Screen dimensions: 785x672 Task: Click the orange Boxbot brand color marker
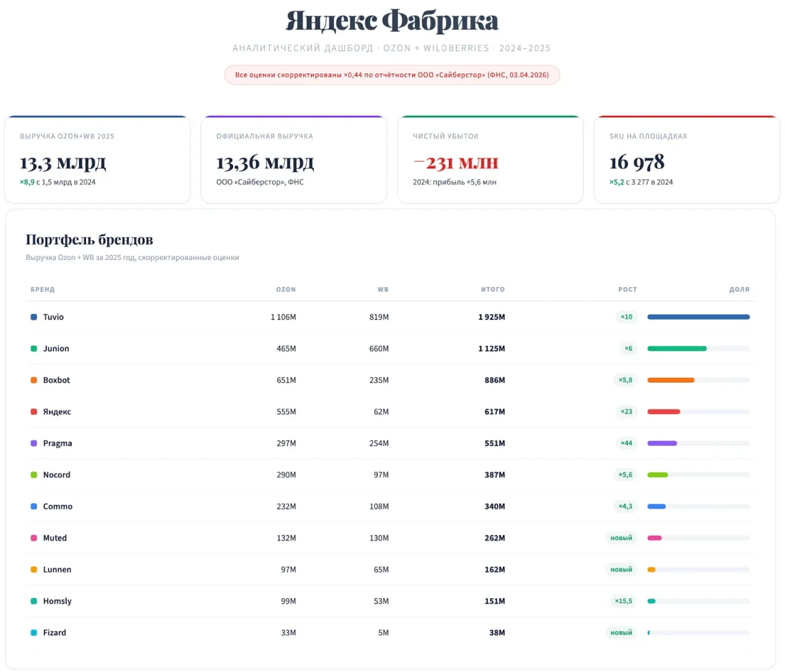click(x=34, y=380)
